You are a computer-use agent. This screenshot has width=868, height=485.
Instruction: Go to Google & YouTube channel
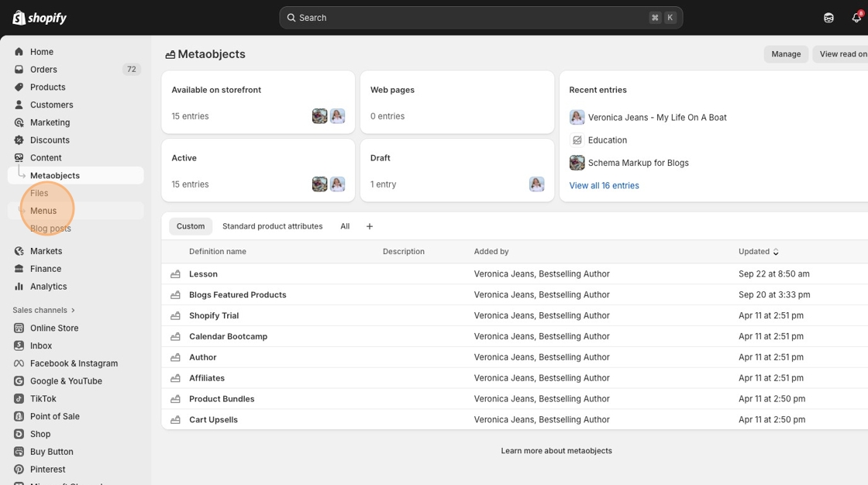[x=66, y=381]
